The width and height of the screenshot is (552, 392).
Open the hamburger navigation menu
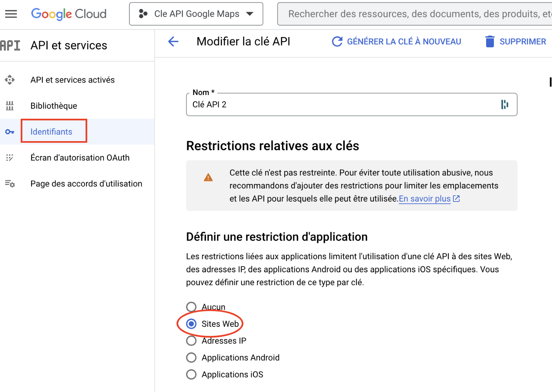pyautogui.click(x=11, y=14)
